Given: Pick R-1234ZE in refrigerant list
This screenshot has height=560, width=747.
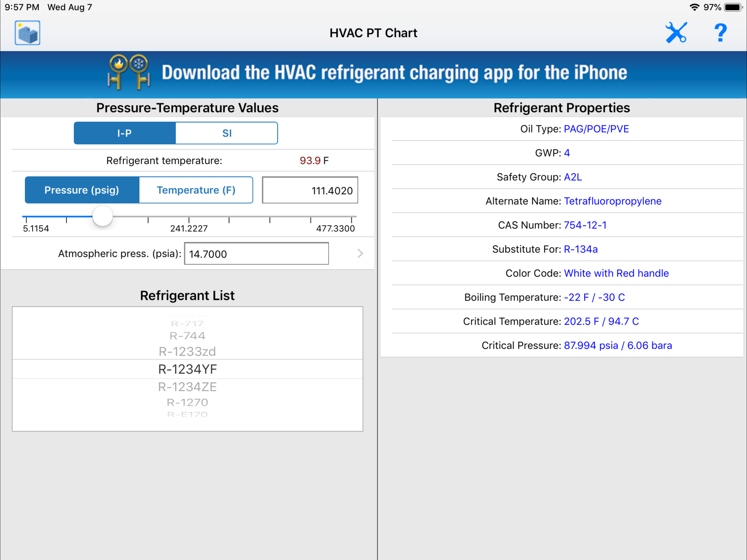Looking at the screenshot, I should (x=187, y=387).
